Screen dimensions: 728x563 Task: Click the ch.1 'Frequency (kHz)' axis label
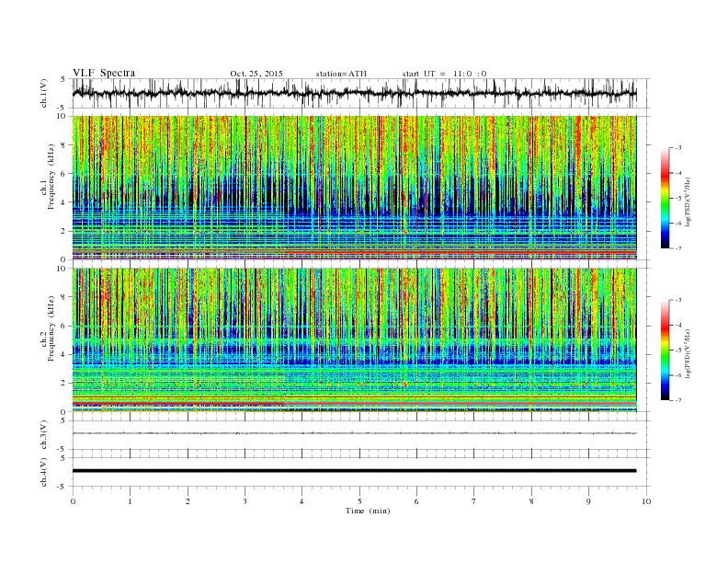[51, 177]
